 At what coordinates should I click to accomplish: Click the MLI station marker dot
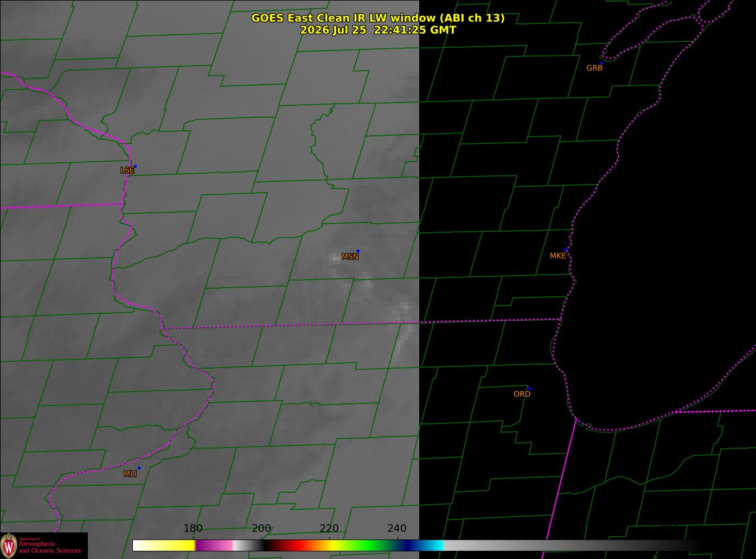click(x=139, y=468)
